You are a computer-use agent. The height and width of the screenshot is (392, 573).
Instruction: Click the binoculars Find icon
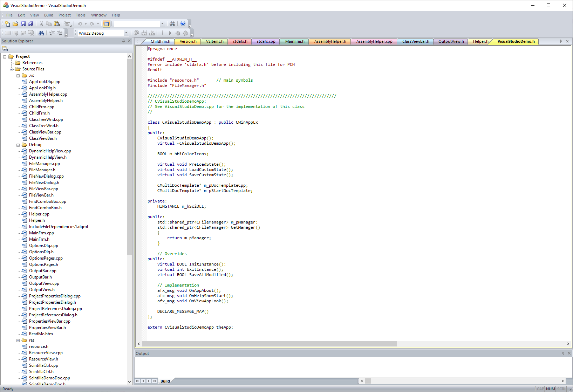41,33
